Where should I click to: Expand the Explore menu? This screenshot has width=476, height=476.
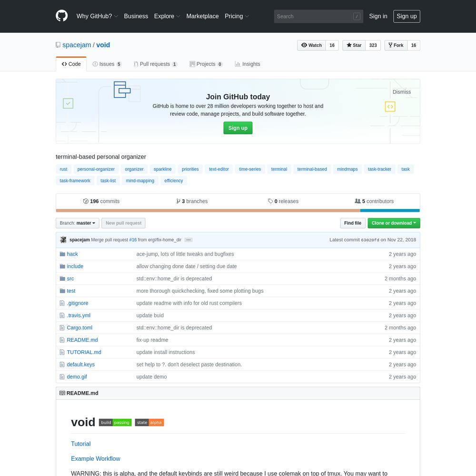[x=167, y=16]
